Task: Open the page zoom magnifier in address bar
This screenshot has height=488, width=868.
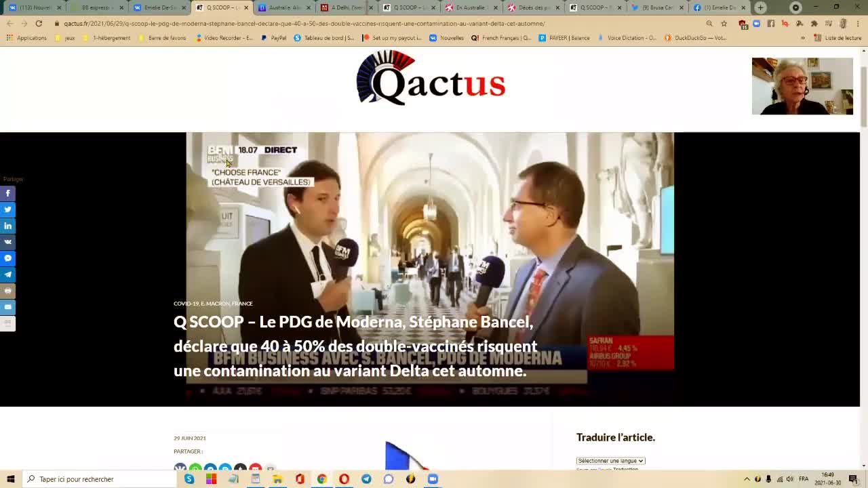Action: pos(709,23)
